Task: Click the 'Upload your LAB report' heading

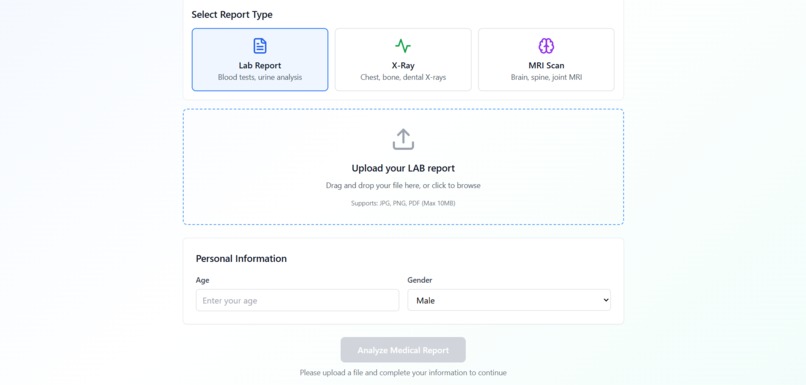Action: point(403,168)
